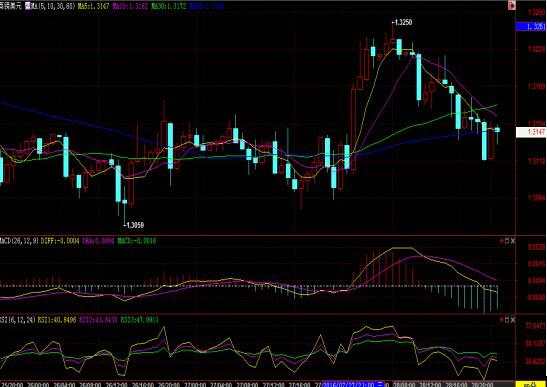Maximize the RSI indicator panel

pos(507,319)
